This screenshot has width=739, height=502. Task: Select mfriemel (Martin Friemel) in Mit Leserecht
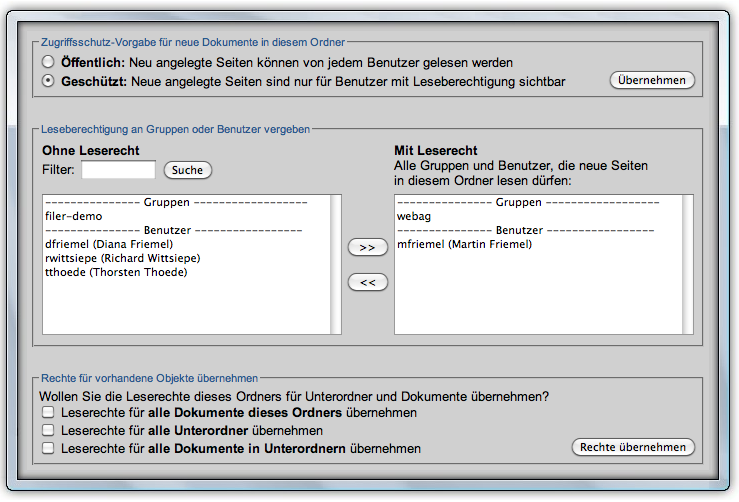[464, 244]
